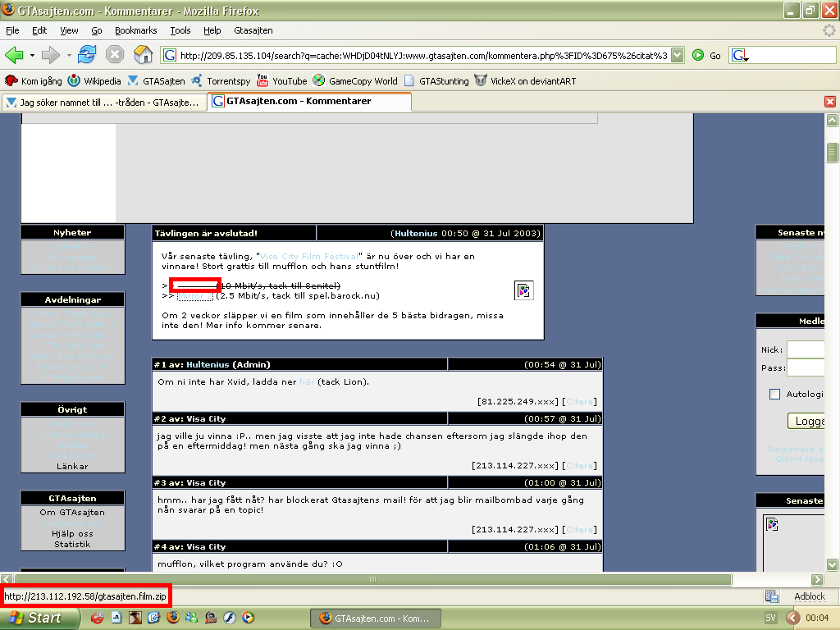Open the GameCopy World bookmark
840x630 pixels.
[355, 81]
